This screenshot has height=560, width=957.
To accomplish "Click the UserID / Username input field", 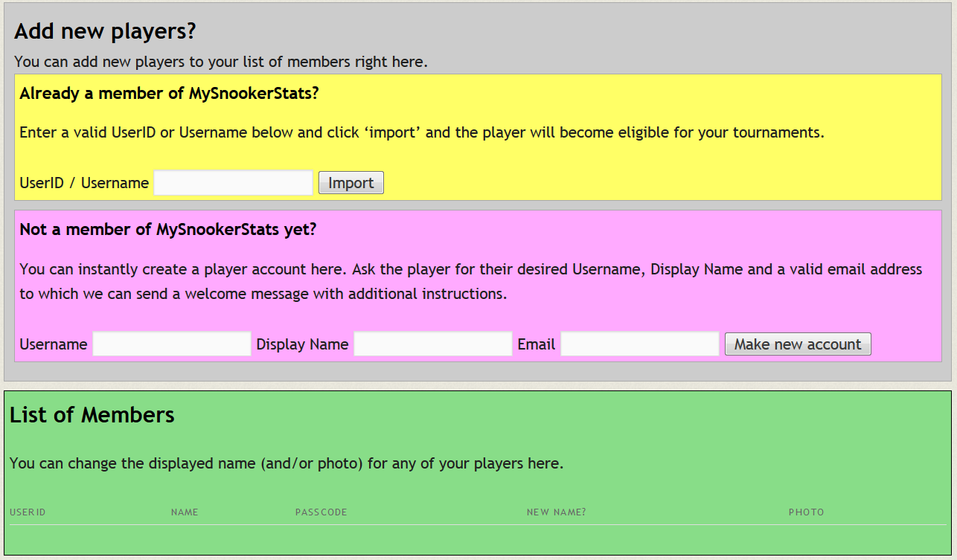I will click(233, 183).
